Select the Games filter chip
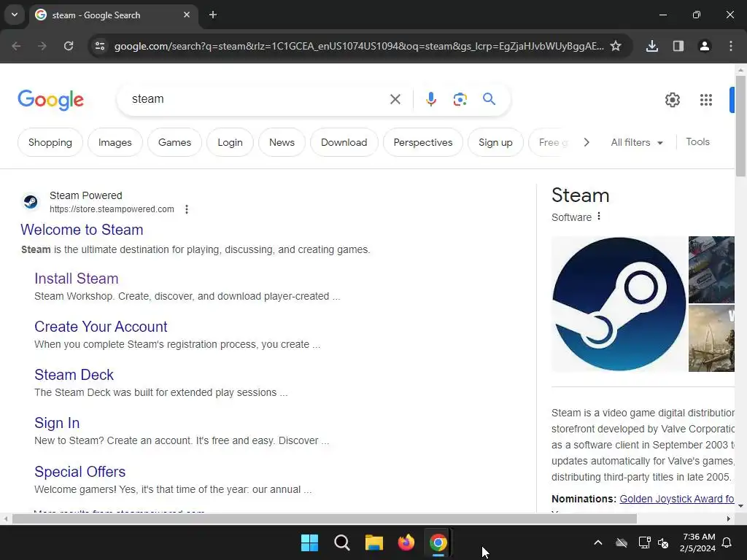Screen dimensions: 747x560 pyautogui.click(x=174, y=142)
